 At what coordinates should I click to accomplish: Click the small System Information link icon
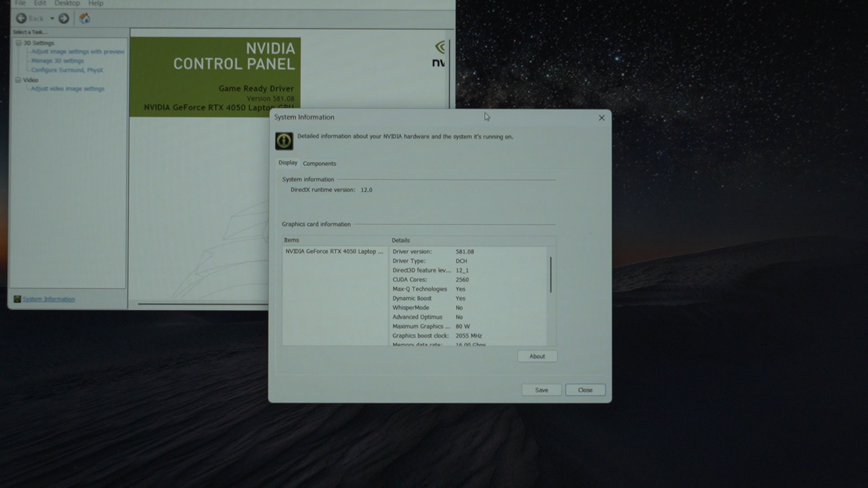17,299
